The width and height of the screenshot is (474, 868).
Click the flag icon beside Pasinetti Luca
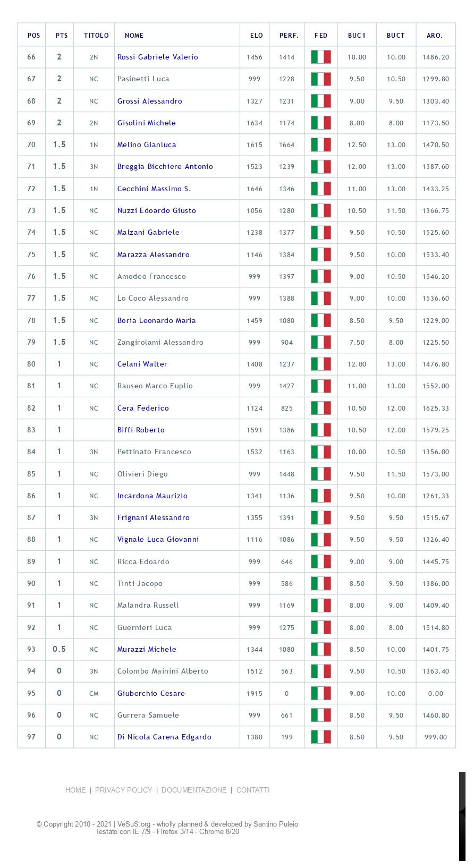point(321,79)
